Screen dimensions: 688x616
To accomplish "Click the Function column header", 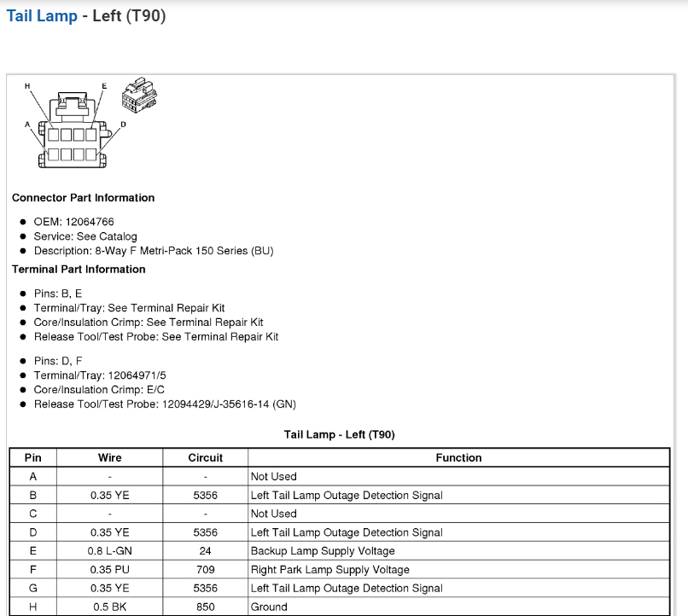I will [x=458, y=457].
